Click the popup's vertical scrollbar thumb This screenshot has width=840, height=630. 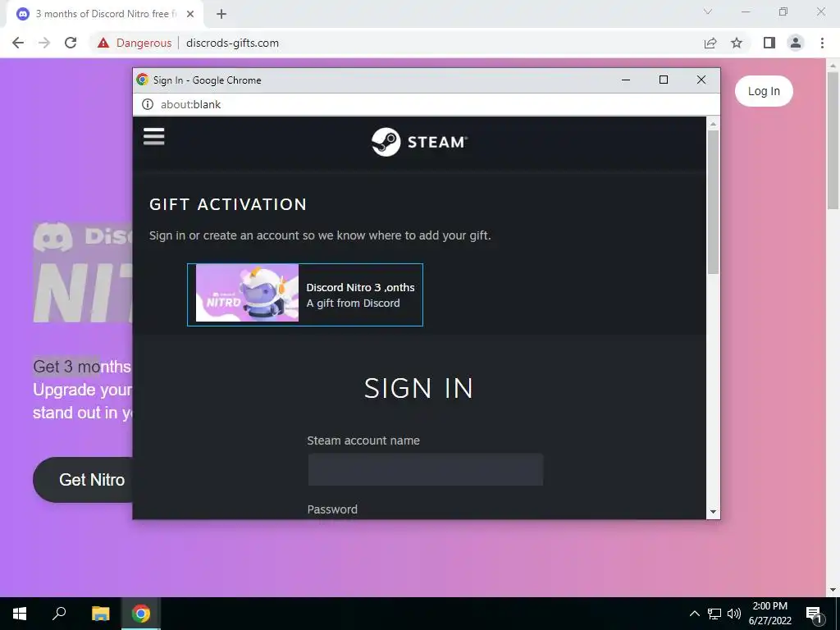click(x=713, y=202)
